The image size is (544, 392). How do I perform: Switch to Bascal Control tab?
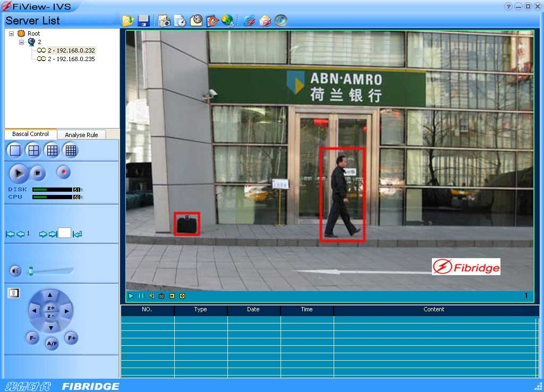[x=30, y=134]
